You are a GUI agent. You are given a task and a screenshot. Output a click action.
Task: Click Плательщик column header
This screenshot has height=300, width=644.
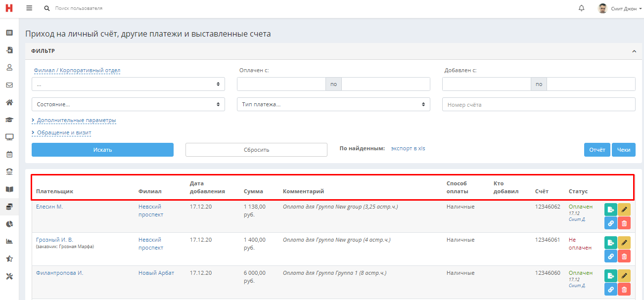coord(54,191)
